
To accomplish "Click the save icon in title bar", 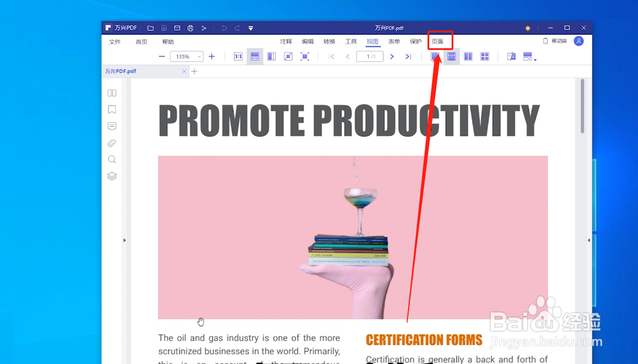I will coord(164,28).
